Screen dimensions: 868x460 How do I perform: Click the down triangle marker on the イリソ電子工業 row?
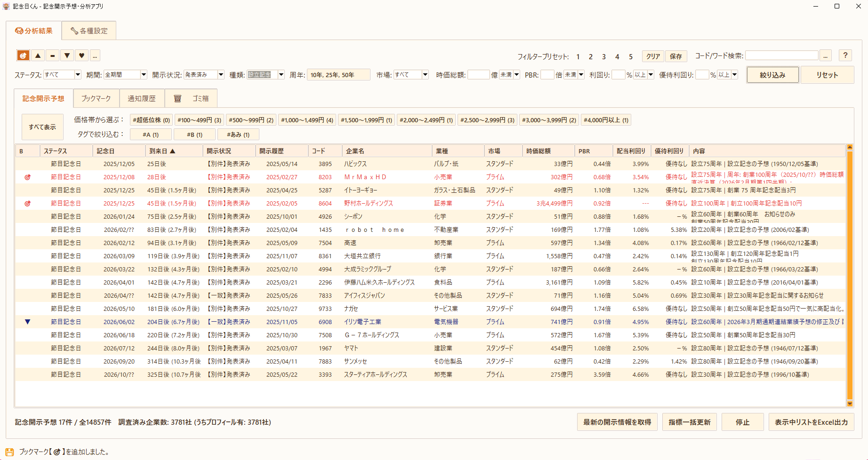point(28,322)
